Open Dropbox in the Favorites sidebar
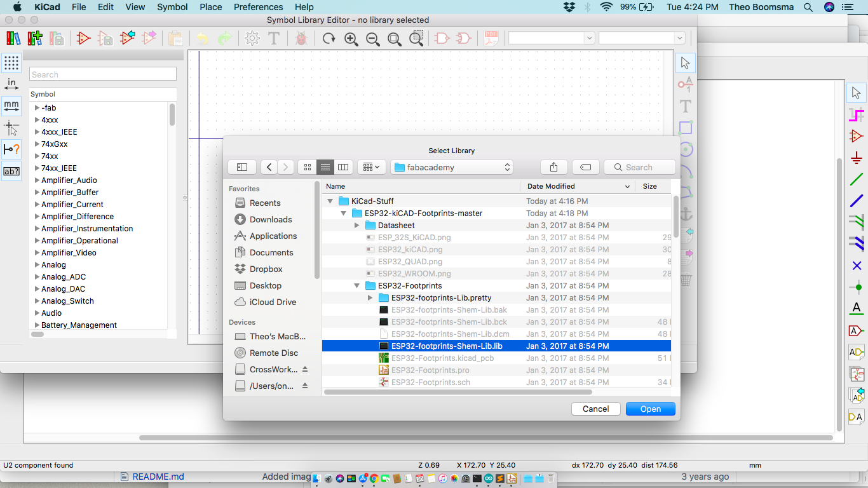Screen dimensions: 868x488 click(266, 269)
